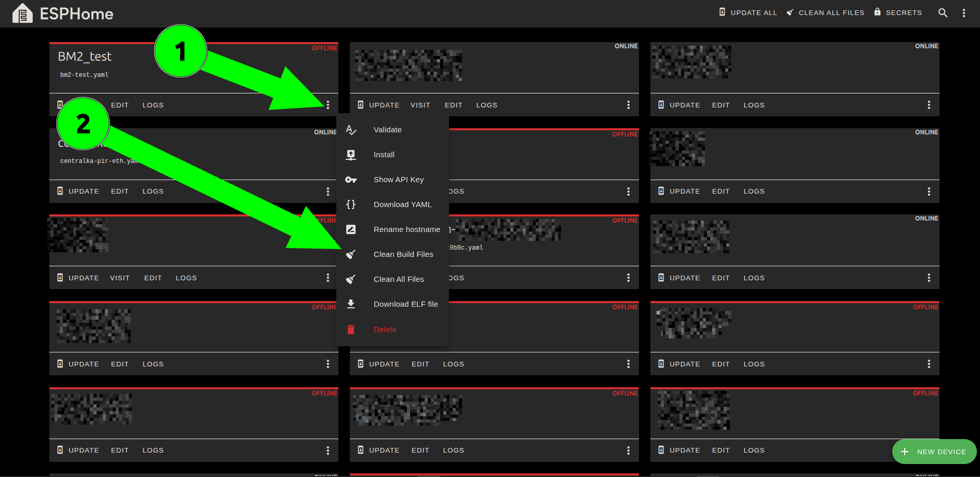Image resolution: width=980 pixels, height=477 pixels.
Task: Click the key icon for Show API Key
Action: [x=351, y=180]
